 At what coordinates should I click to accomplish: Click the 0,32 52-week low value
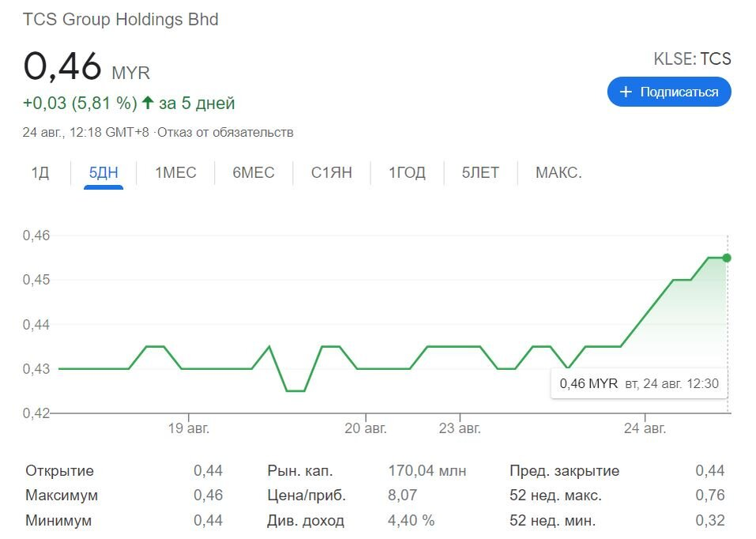[710, 521]
